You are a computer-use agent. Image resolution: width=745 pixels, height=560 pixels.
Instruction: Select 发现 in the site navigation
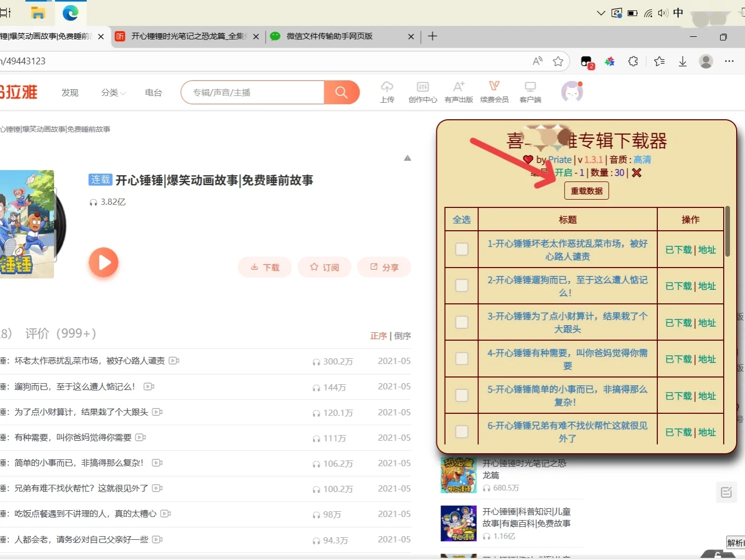coord(70,92)
